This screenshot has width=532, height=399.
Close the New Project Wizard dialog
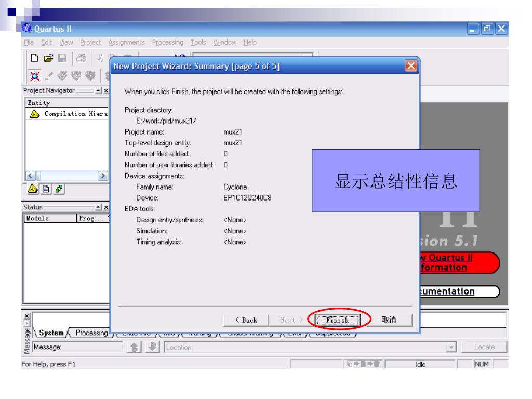[x=411, y=65]
